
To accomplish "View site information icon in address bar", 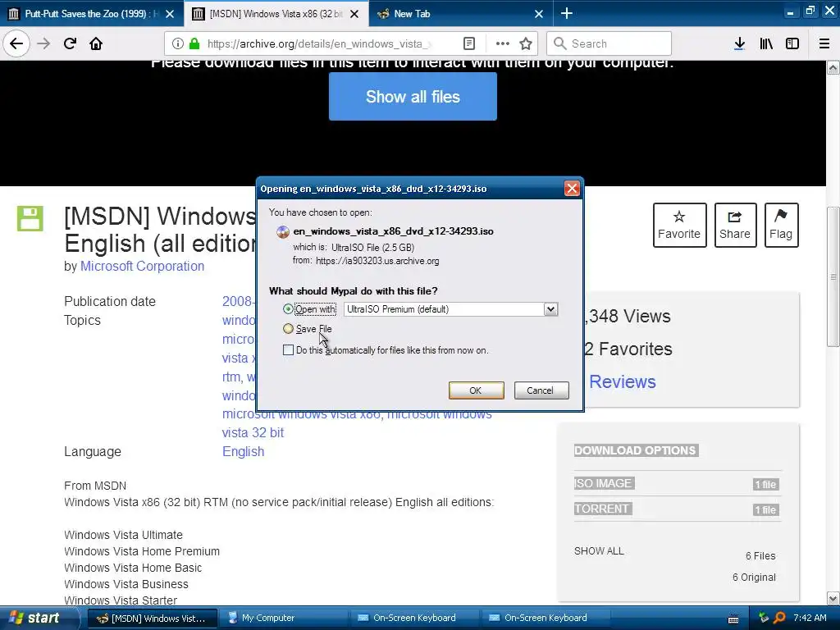I will [x=177, y=43].
